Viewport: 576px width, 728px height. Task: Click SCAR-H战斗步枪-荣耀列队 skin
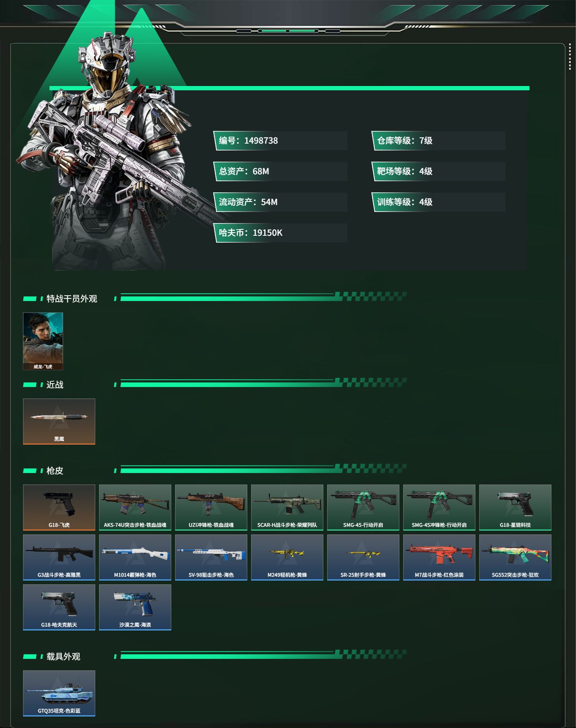click(x=287, y=508)
